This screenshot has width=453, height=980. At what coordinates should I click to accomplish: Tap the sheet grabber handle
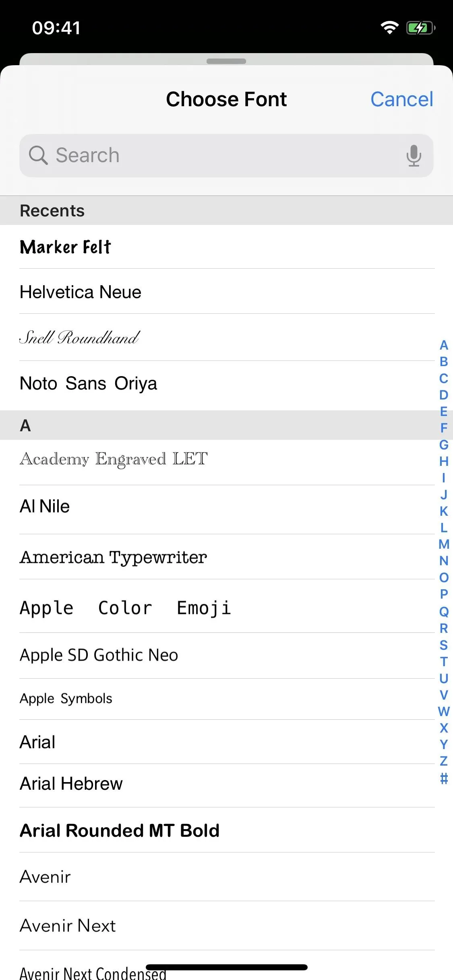(226, 61)
